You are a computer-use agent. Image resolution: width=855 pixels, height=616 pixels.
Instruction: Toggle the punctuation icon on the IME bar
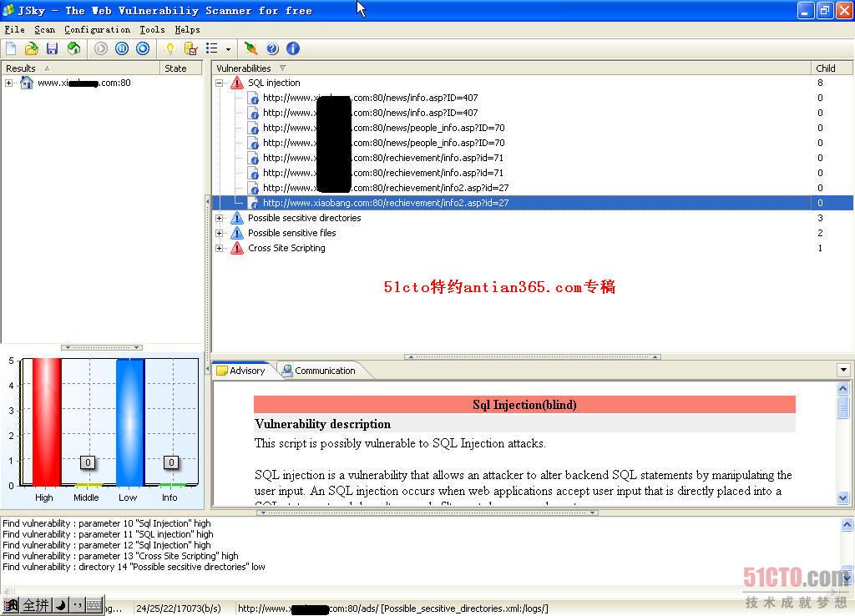77,605
